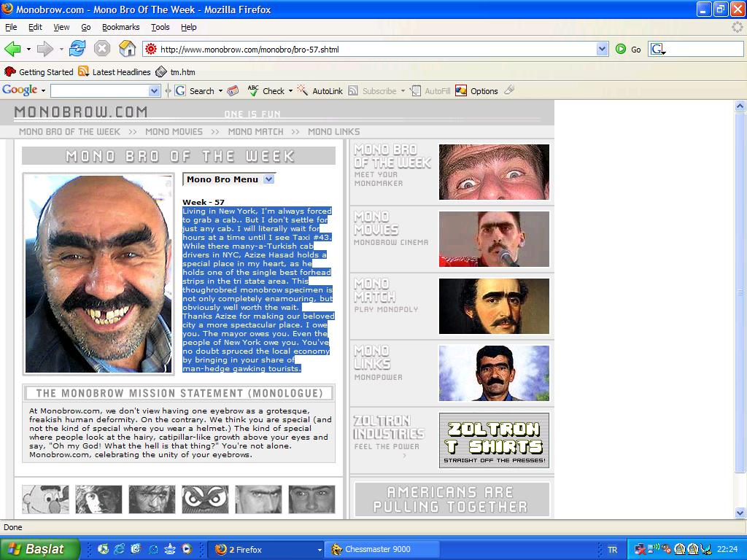Open the tm.htm bookmark
Screen dimensions: 747x560
point(175,72)
